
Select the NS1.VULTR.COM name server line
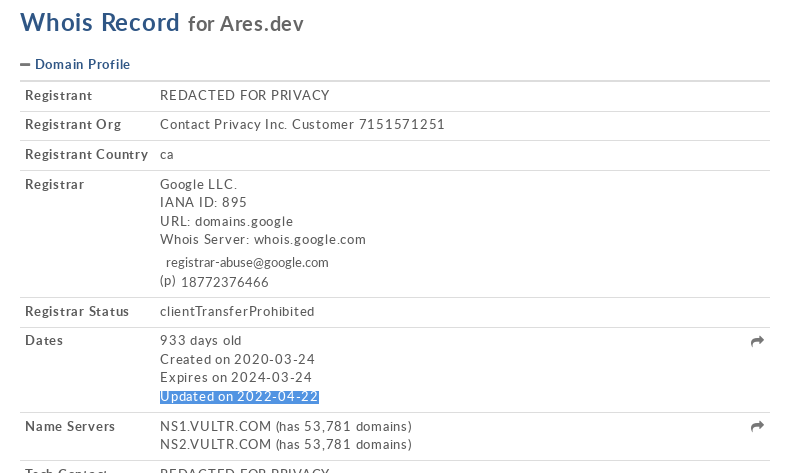[x=286, y=427]
